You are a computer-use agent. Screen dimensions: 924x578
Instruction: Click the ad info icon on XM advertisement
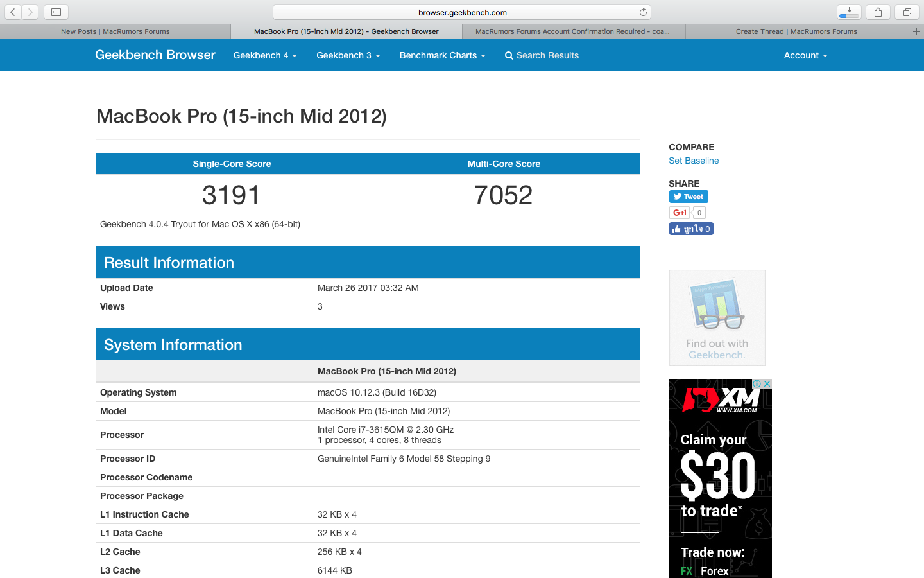[x=757, y=383]
